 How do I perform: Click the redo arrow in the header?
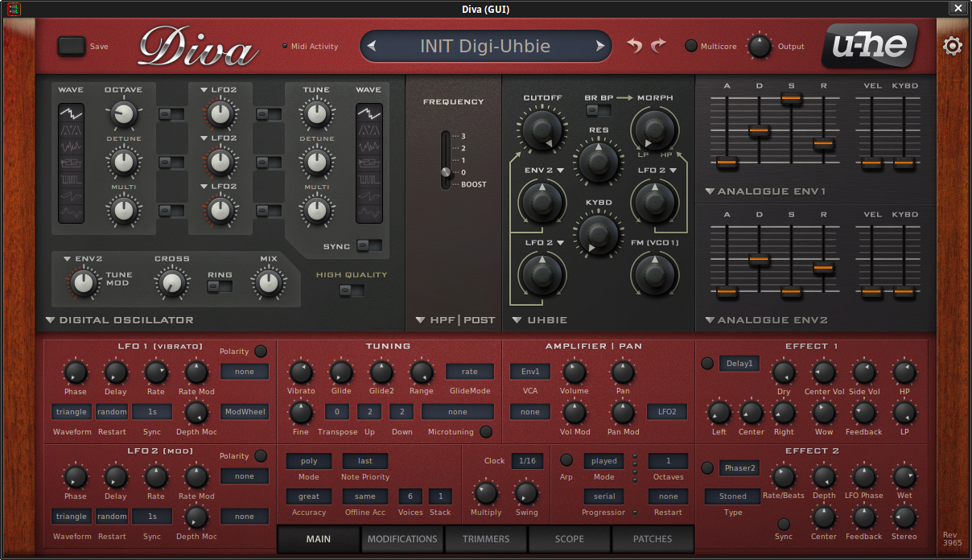pos(658,46)
